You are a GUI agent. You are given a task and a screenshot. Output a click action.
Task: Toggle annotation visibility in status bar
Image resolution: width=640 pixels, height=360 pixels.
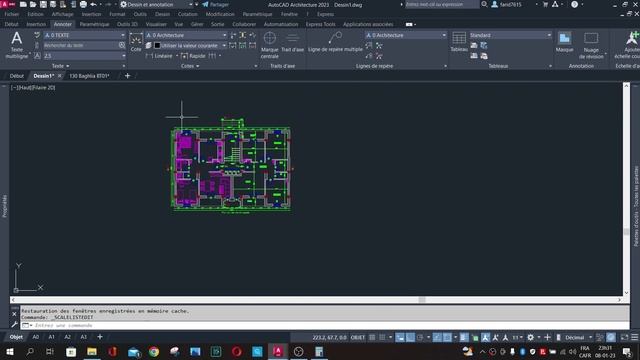pyautogui.click(x=485, y=337)
